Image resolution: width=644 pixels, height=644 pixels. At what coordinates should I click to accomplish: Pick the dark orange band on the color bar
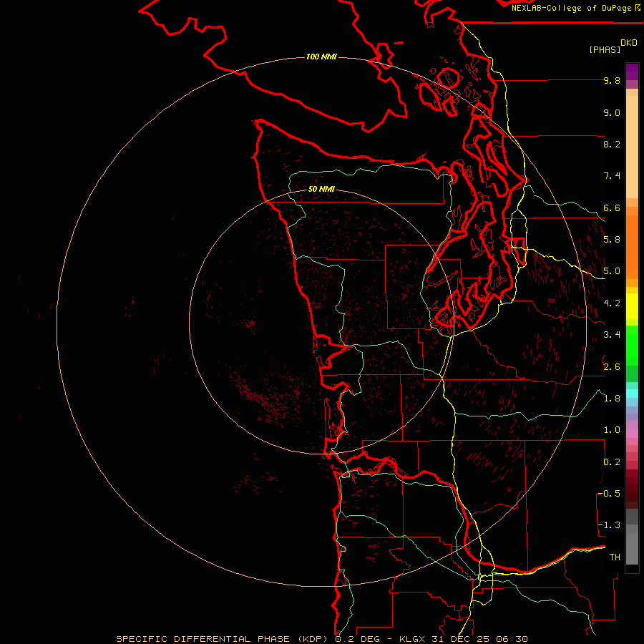[x=632, y=248]
